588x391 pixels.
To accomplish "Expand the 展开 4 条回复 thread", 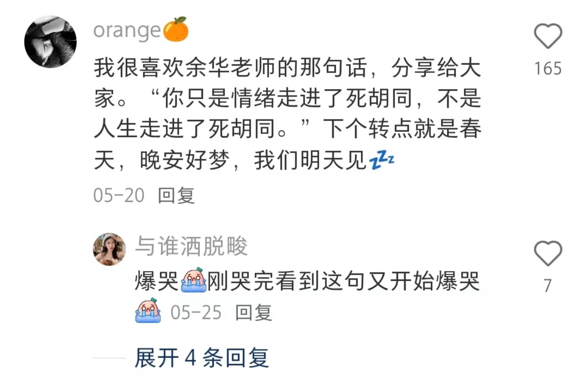I will pos(202,358).
